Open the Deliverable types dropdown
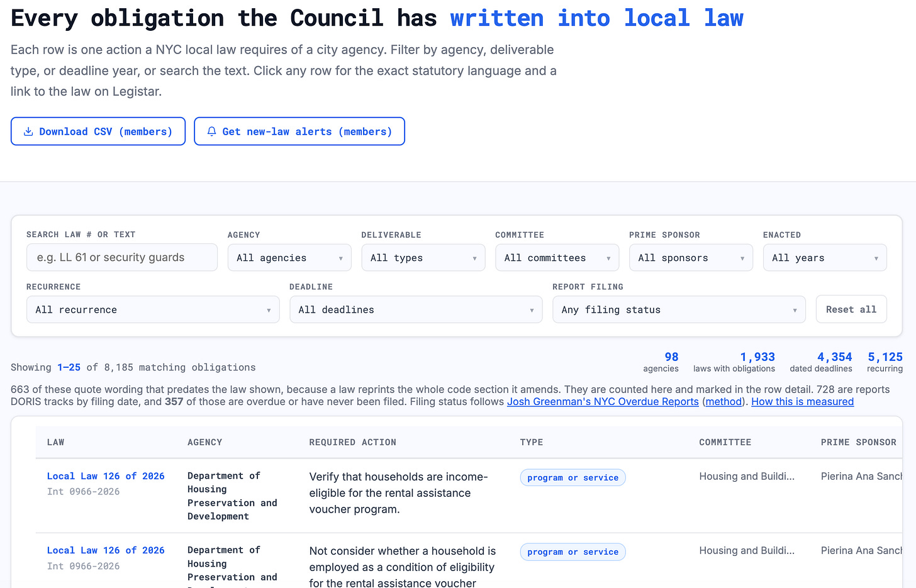Screen dimensions: 916x588 pos(423,258)
